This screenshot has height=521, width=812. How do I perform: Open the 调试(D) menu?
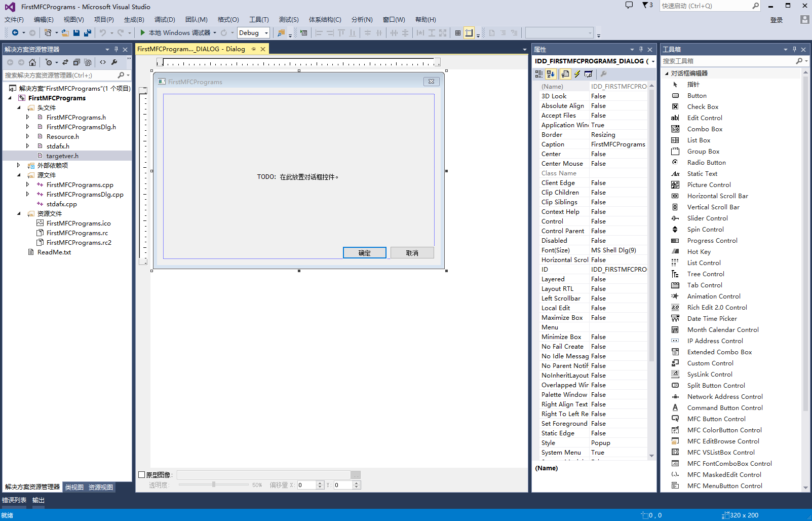coord(165,20)
